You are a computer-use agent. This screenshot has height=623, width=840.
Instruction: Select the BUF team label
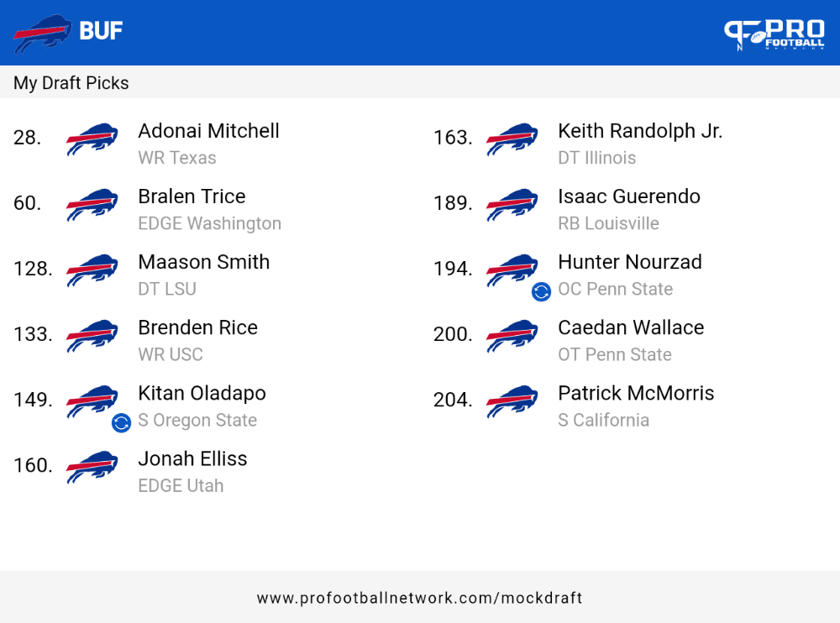(x=101, y=30)
